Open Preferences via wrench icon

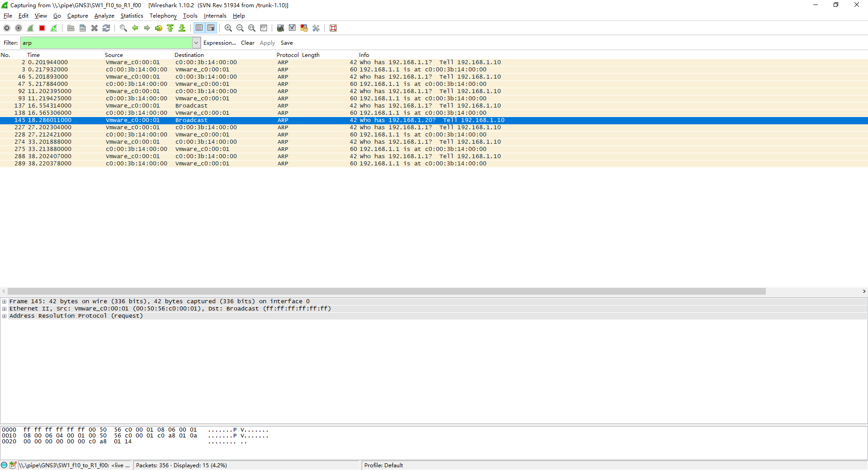pos(316,28)
